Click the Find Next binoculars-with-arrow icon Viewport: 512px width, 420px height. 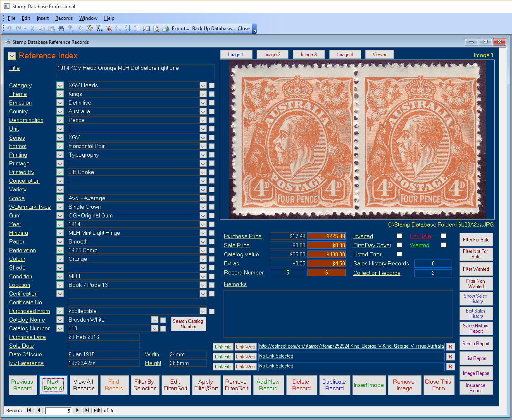pyautogui.click(x=71, y=29)
